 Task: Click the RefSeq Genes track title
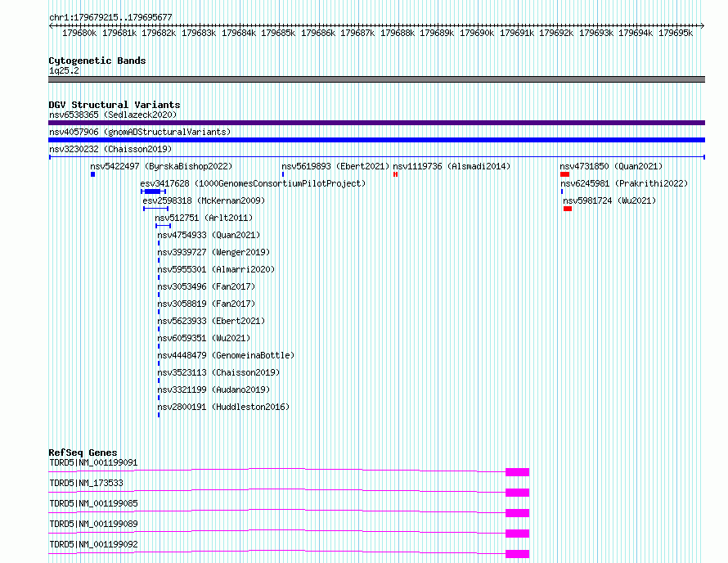click(83, 453)
